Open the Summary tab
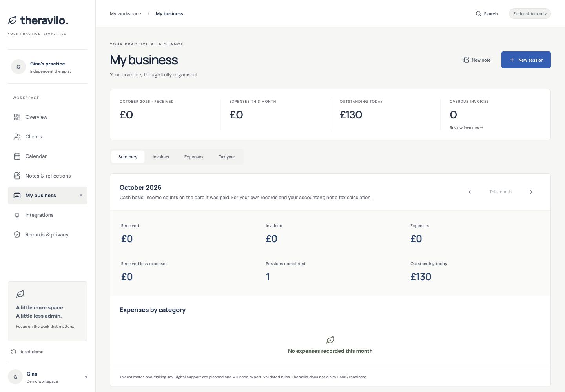This screenshot has width=565, height=392. [128, 157]
